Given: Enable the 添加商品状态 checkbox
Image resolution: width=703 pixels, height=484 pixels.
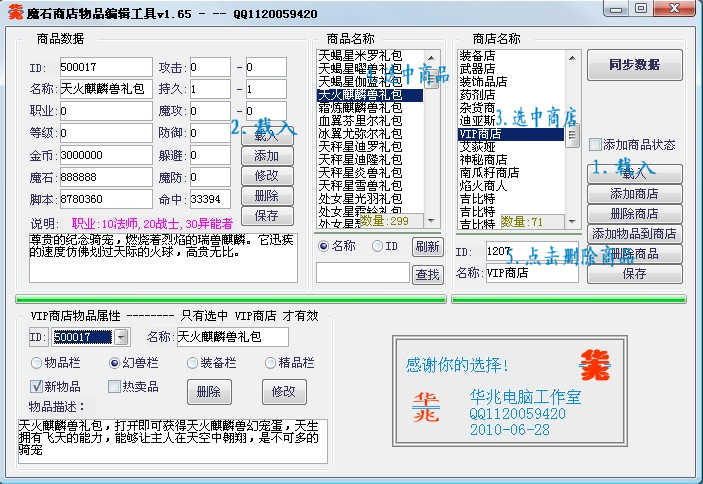Looking at the screenshot, I should [595, 144].
